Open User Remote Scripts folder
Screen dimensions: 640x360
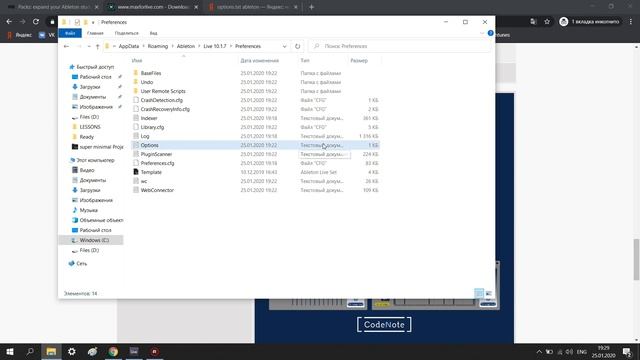pos(163,91)
